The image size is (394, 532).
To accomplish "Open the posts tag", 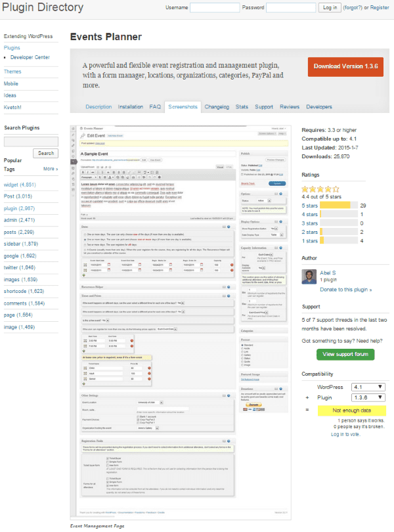I will [x=19, y=232].
